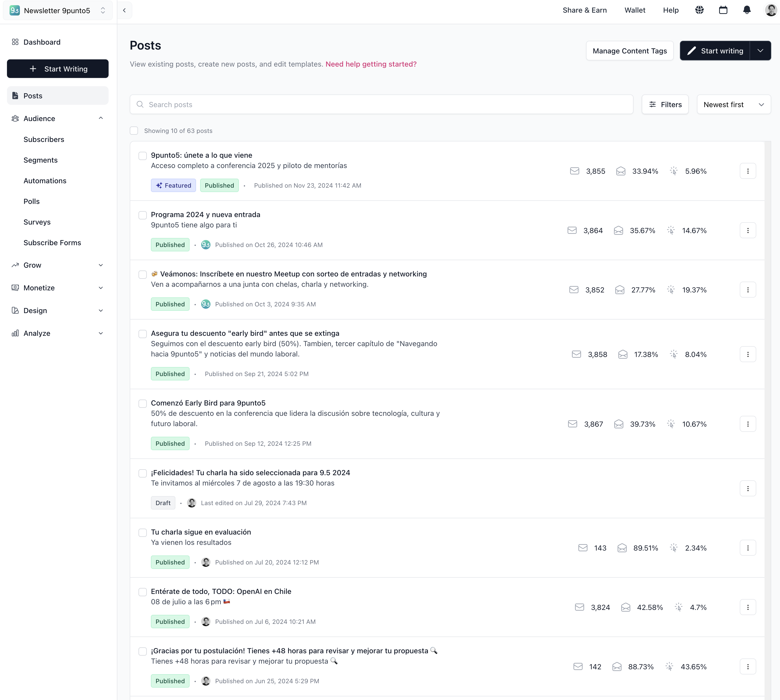780x700 pixels.
Task: Open the notifications bell icon
Action: [746, 10]
